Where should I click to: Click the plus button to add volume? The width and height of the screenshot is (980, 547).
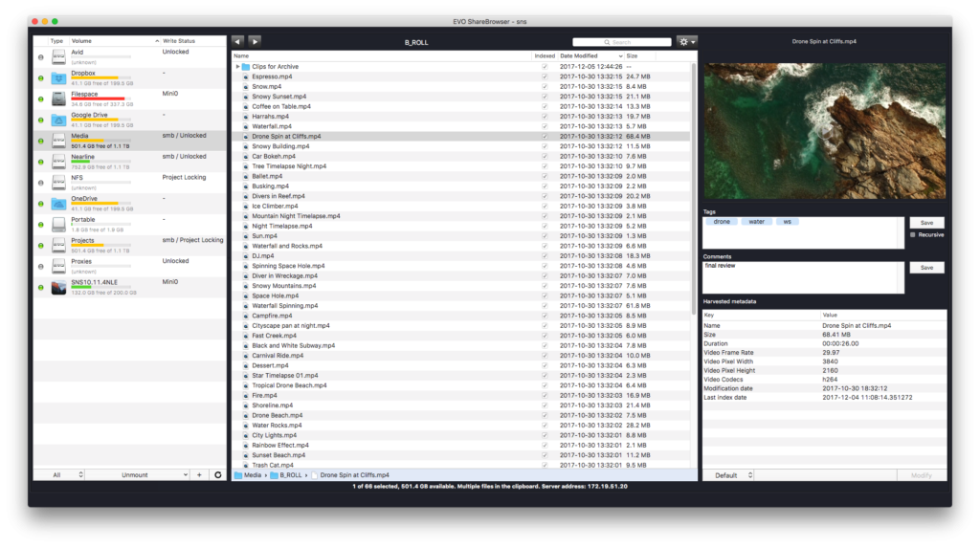(199, 474)
